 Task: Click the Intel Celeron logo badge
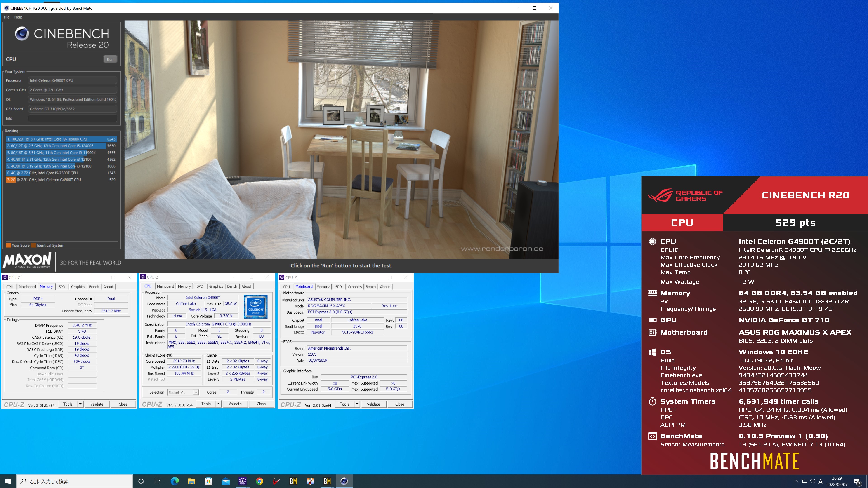256,307
